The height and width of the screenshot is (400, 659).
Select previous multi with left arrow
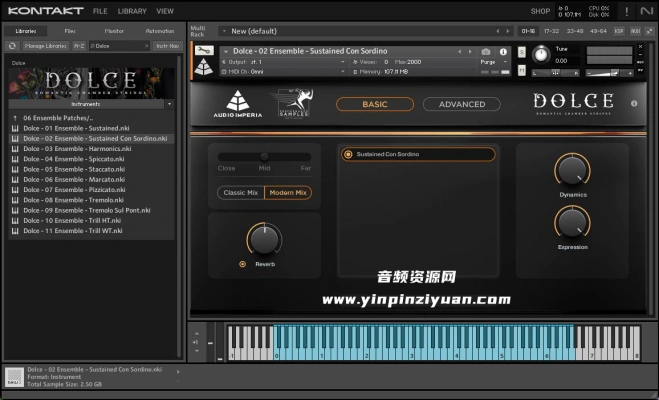(x=498, y=31)
